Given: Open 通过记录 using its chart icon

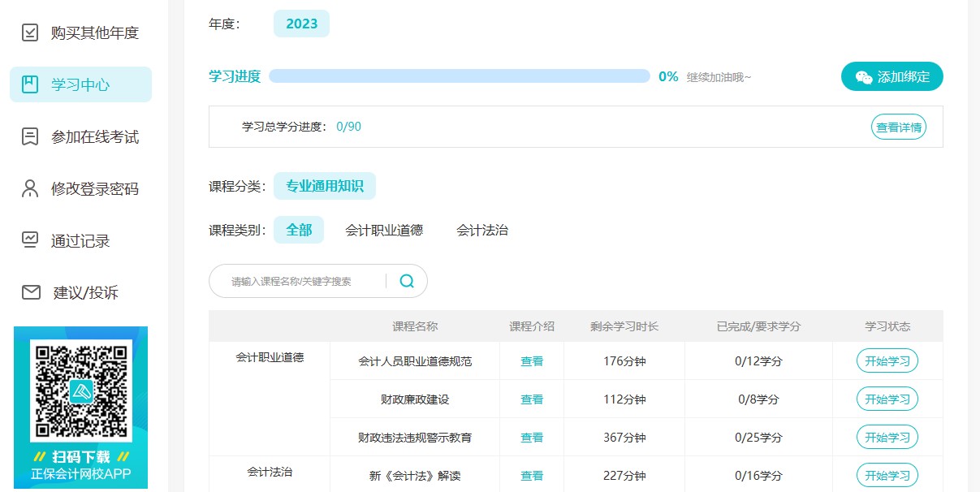Looking at the screenshot, I should (x=29, y=240).
